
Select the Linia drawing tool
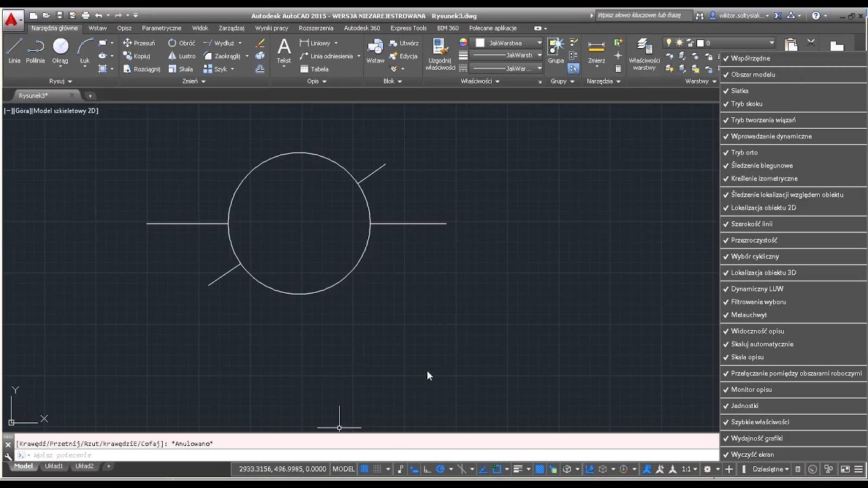pyautogui.click(x=14, y=51)
